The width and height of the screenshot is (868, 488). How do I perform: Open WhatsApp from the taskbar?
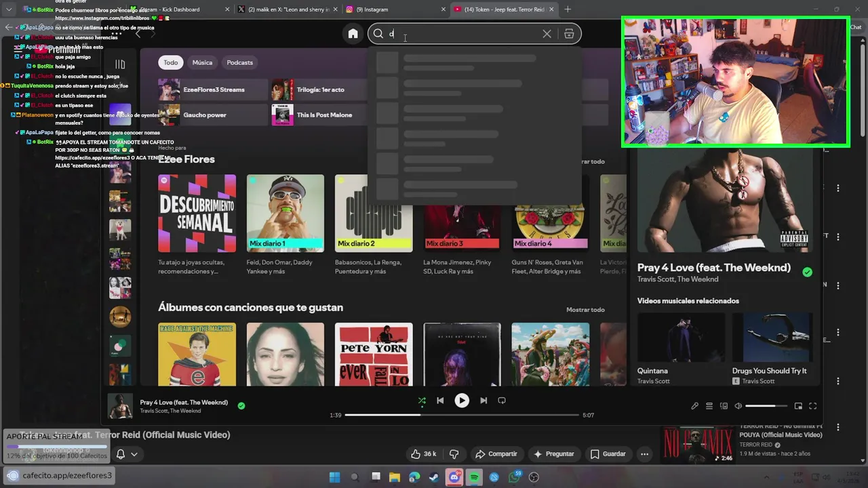point(513,477)
